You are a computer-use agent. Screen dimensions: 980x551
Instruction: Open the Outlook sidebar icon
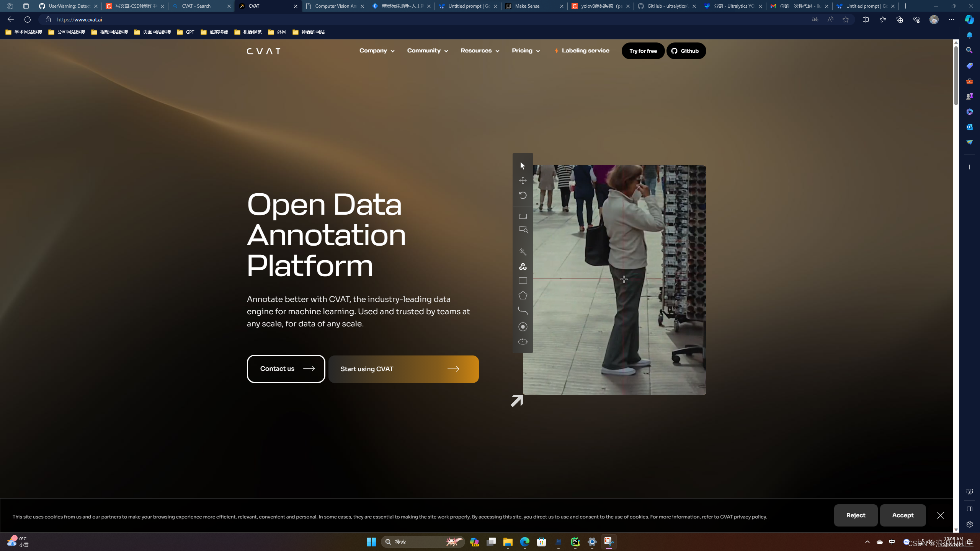[x=969, y=127]
